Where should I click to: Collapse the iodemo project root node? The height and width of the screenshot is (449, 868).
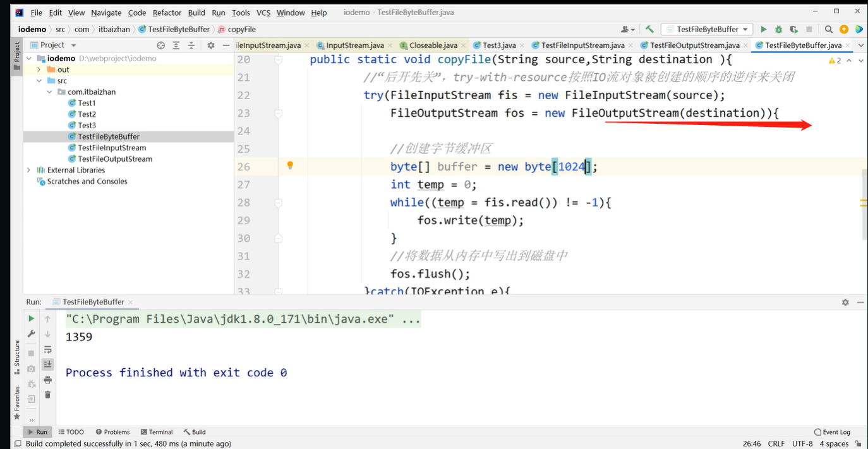pyautogui.click(x=30, y=58)
